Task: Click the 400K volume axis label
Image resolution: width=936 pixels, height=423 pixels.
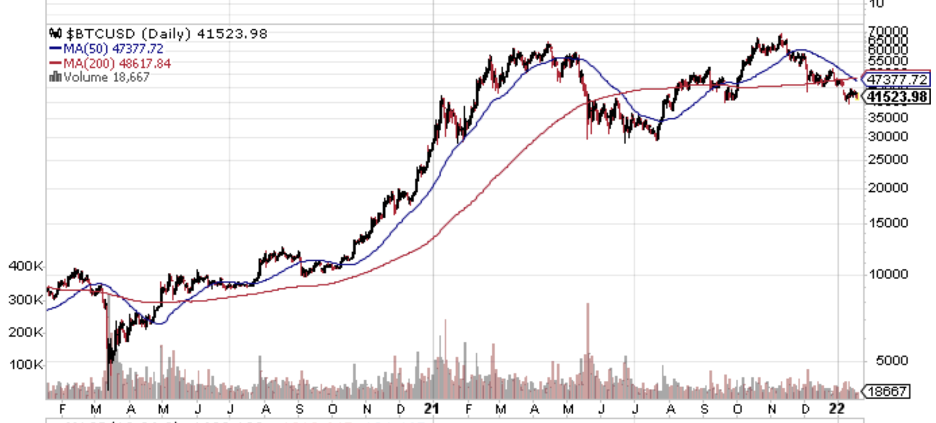Action: tap(25, 266)
